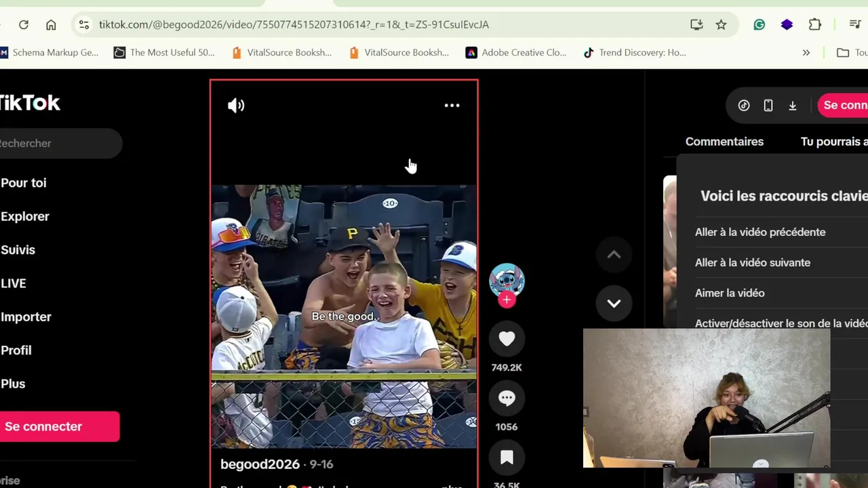The width and height of the screenshot is (868, 488).
Task: Click Aimer la vidéo shortcut
Action: [x=730, y=293]
